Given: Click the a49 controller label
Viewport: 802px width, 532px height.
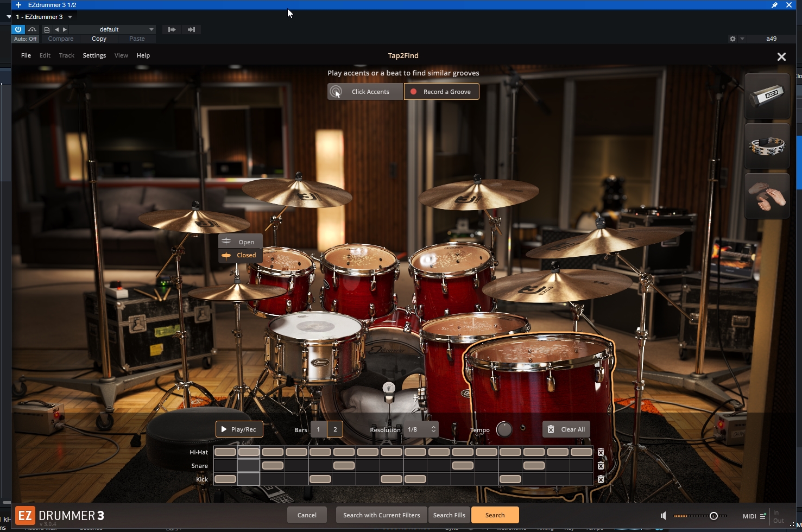Looking at the screenshot, I should [x=771, y=39].
